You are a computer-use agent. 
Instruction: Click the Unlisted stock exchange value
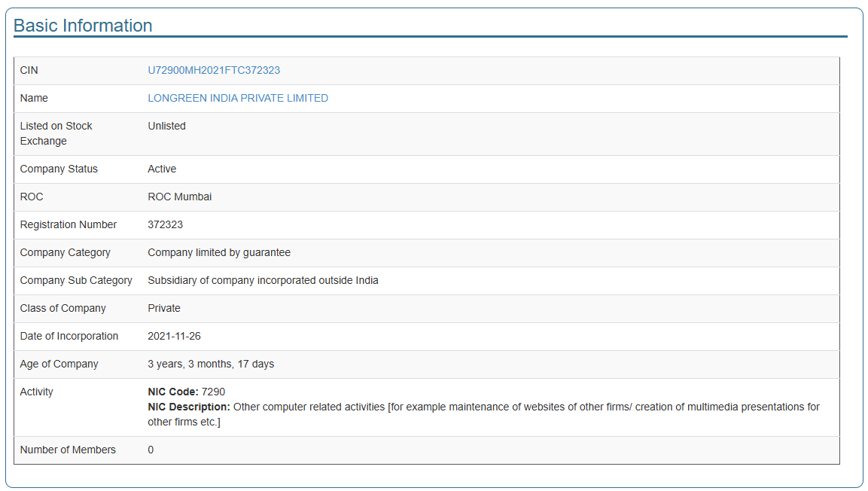tap(166, 126)
